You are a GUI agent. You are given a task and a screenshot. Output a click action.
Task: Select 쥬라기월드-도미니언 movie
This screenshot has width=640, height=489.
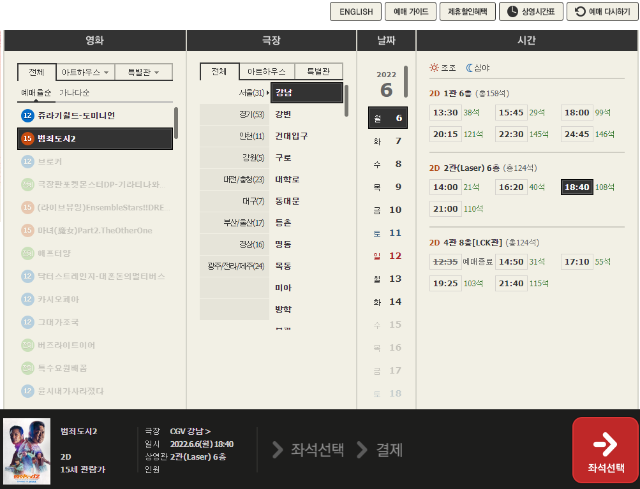click(95, 116)
